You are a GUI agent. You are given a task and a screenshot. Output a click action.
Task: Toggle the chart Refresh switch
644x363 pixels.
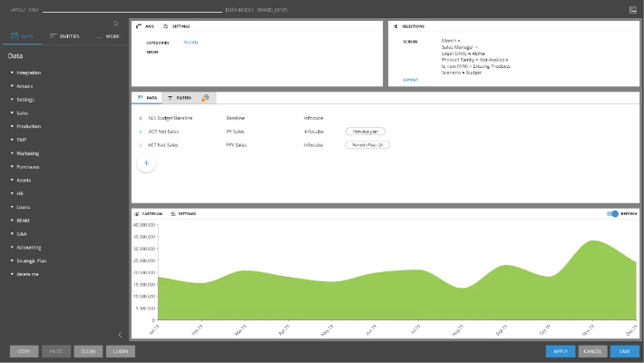click(614, 214)
